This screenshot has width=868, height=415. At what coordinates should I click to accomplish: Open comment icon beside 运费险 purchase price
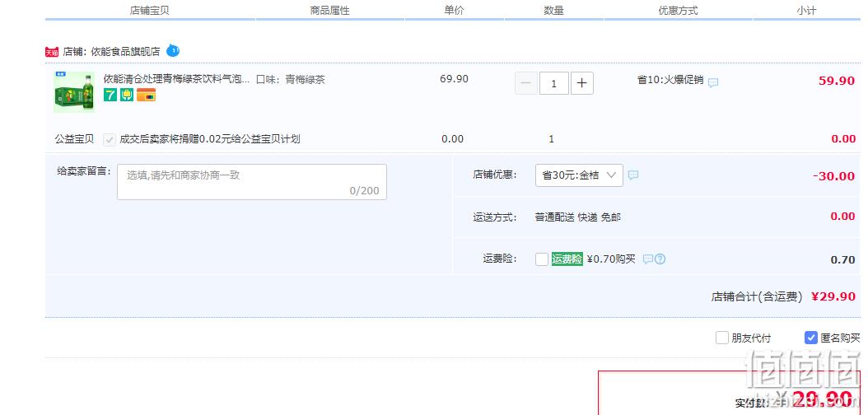tap(647, 259)
